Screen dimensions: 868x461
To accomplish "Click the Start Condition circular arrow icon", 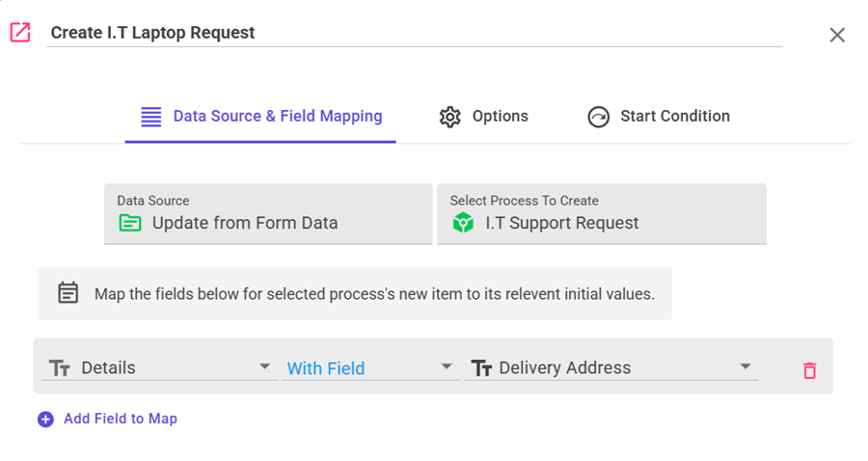I will click(599, 117).
